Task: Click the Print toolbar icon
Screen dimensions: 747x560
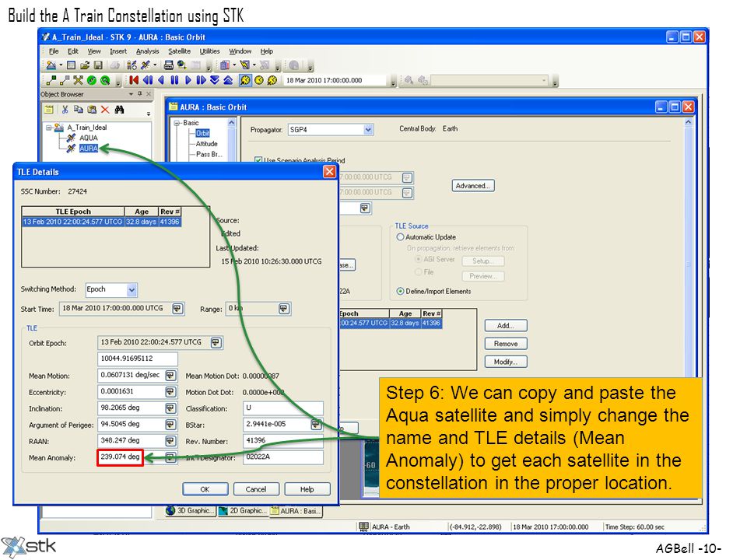Action: 168,65
